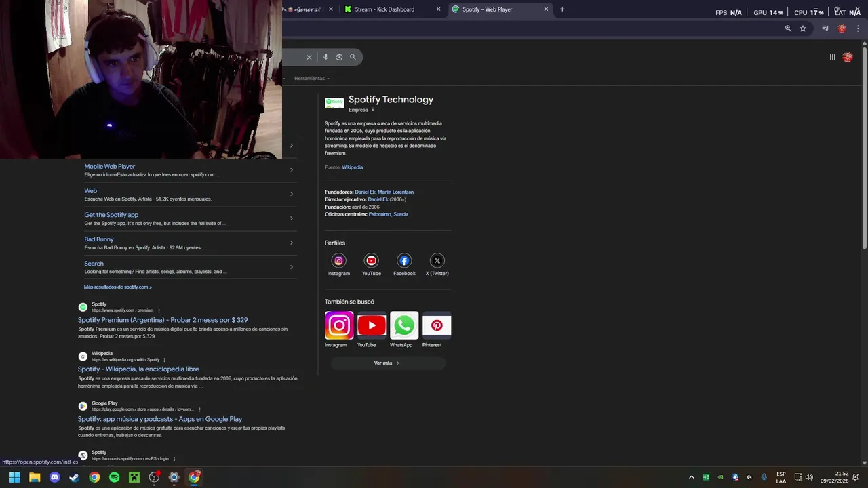
Task: Open the Google apps grid
Action: click(833, 57)
